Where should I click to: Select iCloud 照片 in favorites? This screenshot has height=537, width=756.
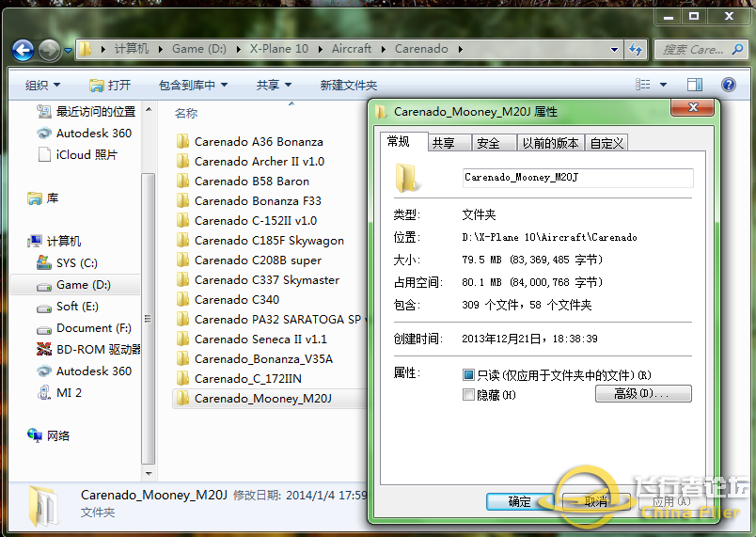[x=86, y=154]
